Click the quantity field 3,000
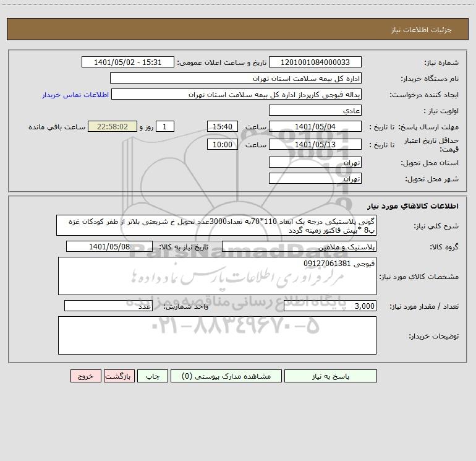476x461 pixels. pos(330,306)
